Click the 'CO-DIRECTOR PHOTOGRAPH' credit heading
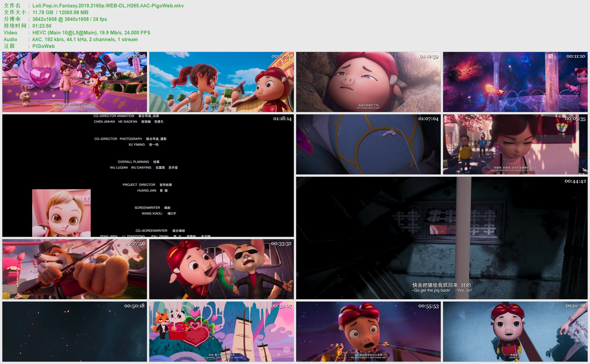Viewport: 590px width, 364px height. coord(118,139)
